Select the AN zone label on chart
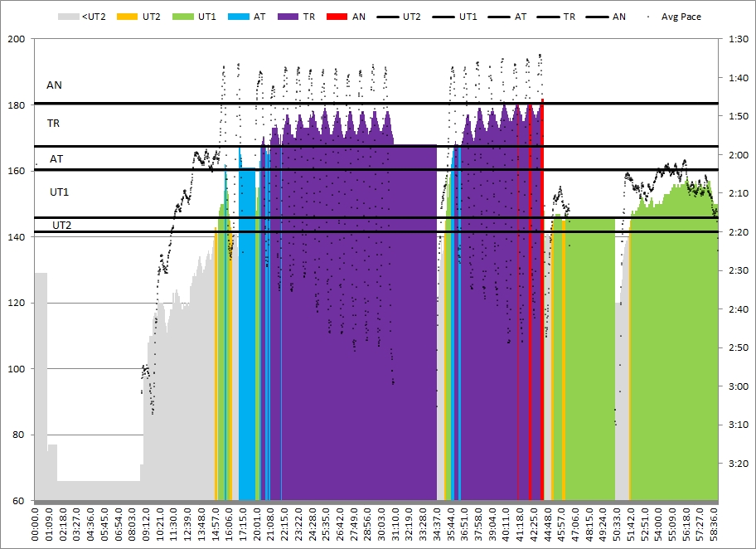This screenshot has width=756, height=549. [x=54, y=85]
